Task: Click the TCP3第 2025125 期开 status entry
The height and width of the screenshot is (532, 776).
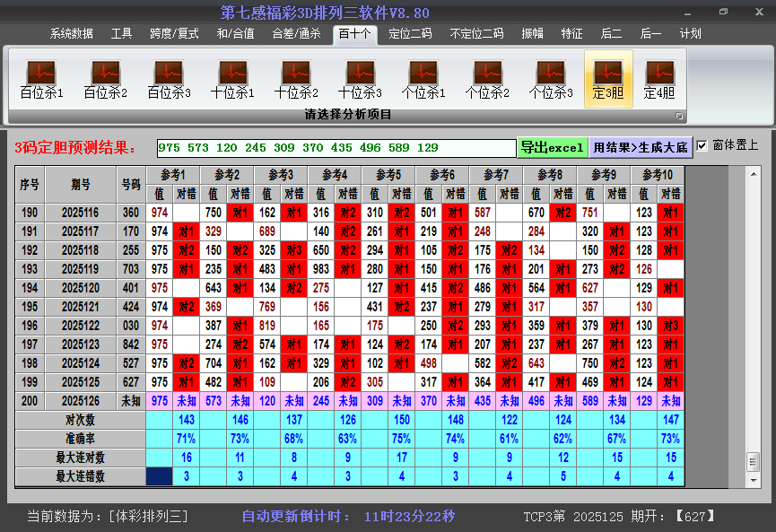Action: click(x=620, y=517)
